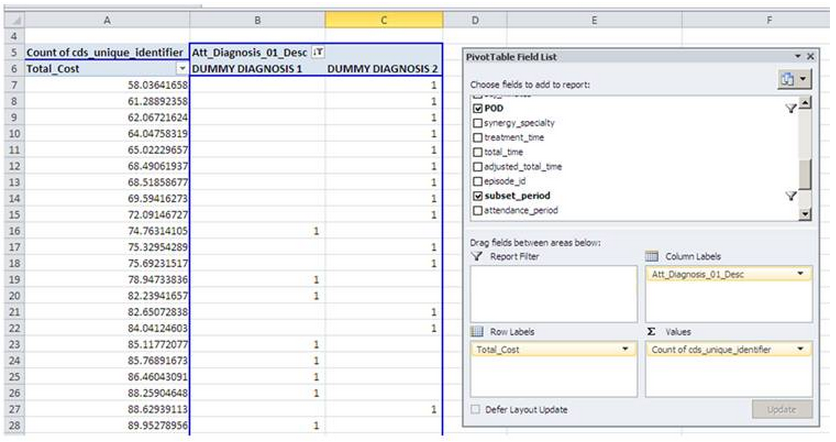Open Att_Diagnosis_01_Desc dropdown in Column Labels area

point(800,274)
